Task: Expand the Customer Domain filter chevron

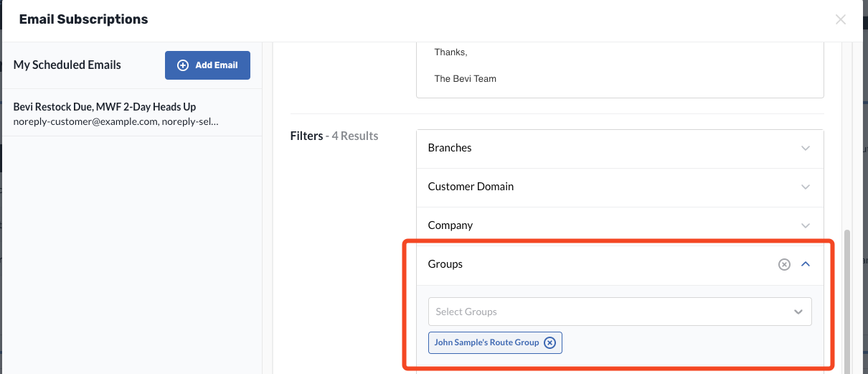Action: click(x=805, y=187)
